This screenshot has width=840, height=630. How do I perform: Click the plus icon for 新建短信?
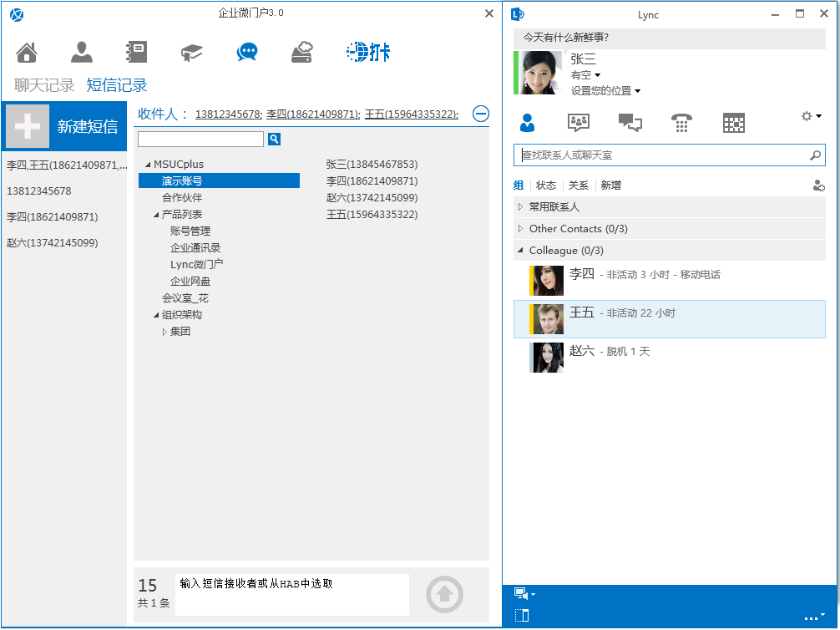pos(28,126)
